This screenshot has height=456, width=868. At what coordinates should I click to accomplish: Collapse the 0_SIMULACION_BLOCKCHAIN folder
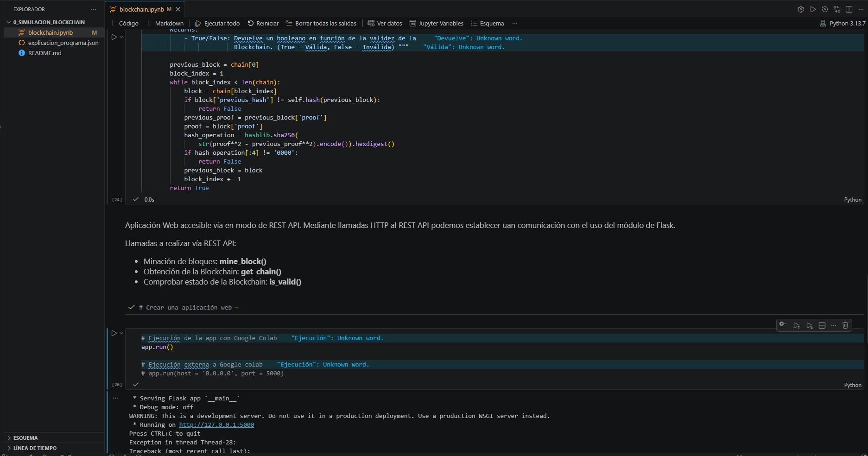[8, 22]
